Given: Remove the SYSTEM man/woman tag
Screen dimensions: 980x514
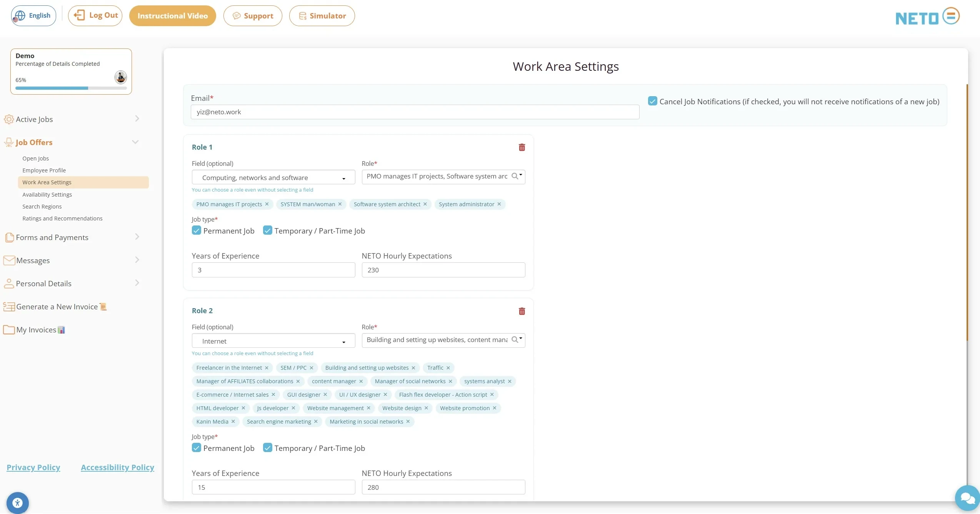Looking at the screenshot, I should tap(340, 204).
